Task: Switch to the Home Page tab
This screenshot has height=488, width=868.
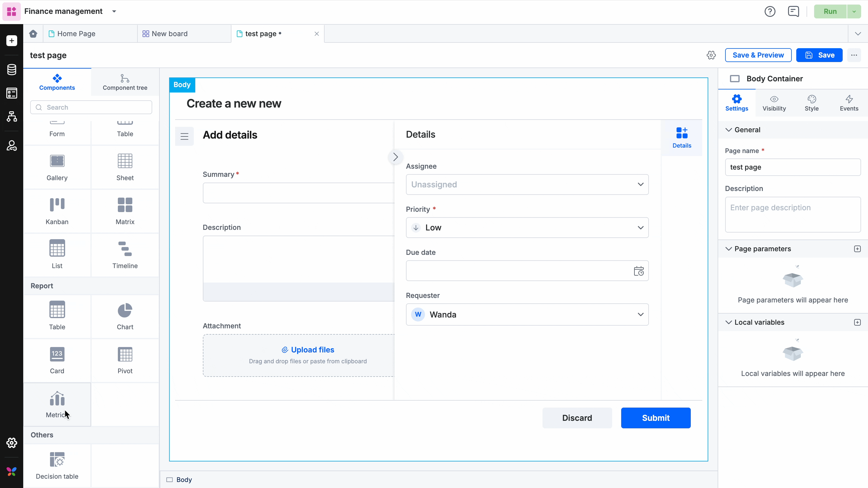Action: pos(90,34)
